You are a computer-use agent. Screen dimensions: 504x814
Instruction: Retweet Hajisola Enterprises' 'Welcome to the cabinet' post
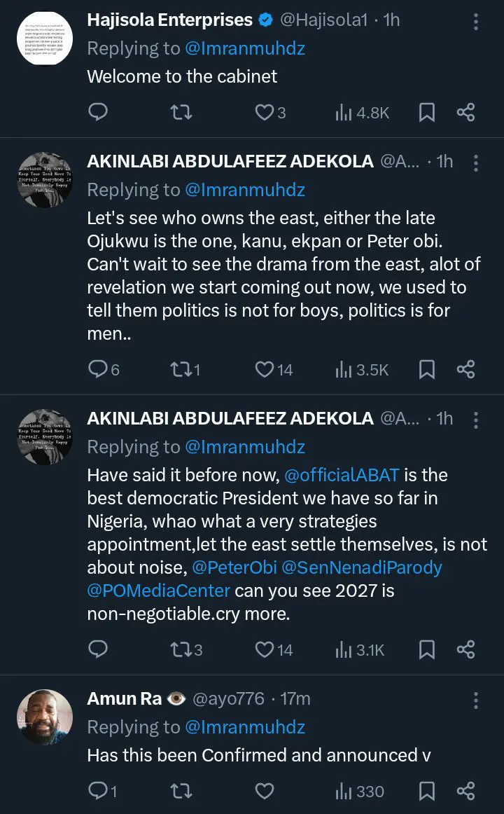coord(181,112)
